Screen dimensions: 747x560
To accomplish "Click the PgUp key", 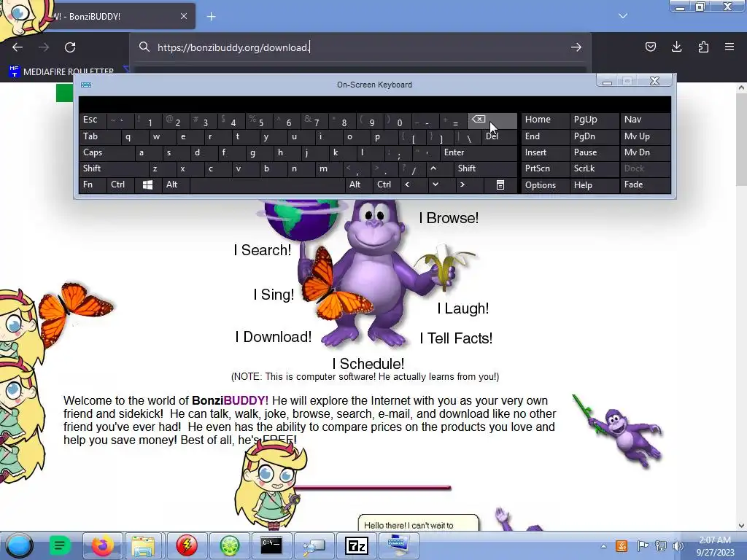I will point(594,120).
